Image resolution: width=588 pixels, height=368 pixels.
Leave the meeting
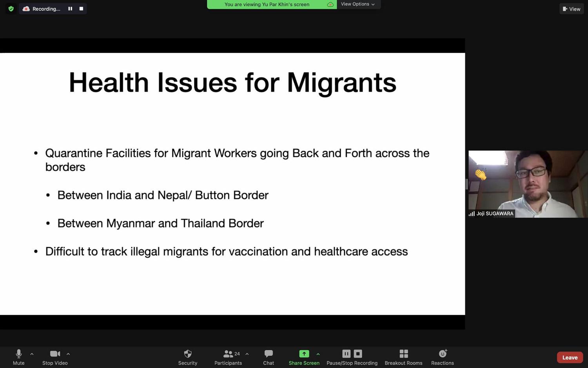pyautogui.click(x=570, y=357)
